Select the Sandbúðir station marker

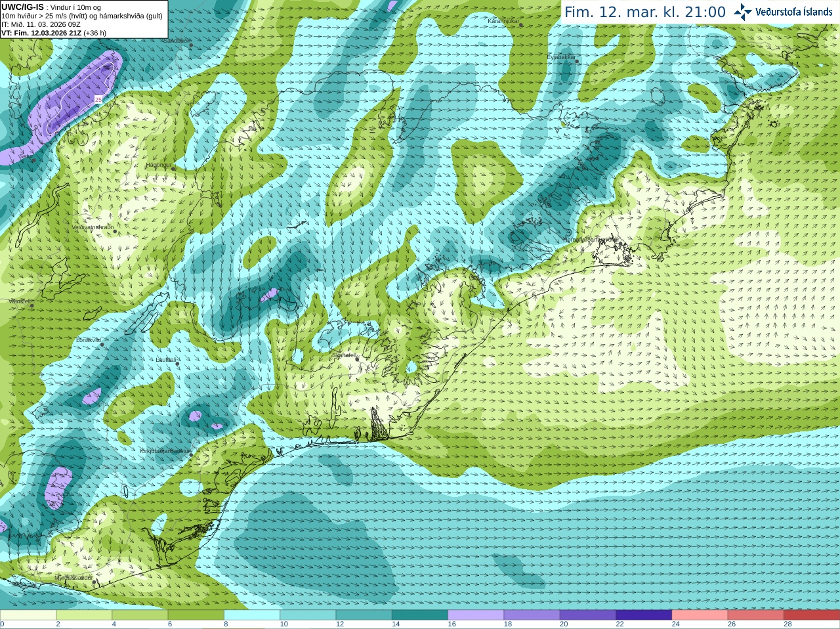tap(191, 45)
